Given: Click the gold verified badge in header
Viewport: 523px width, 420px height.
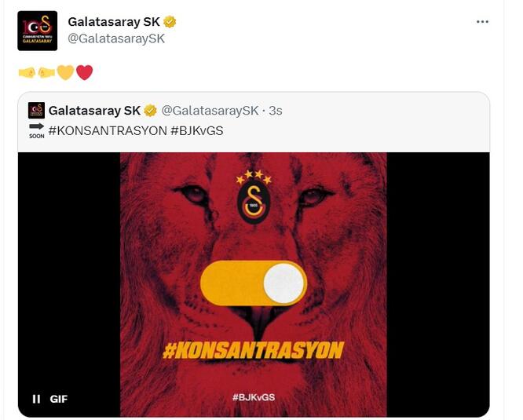Looking at the screenshot, I should [170, 22].
